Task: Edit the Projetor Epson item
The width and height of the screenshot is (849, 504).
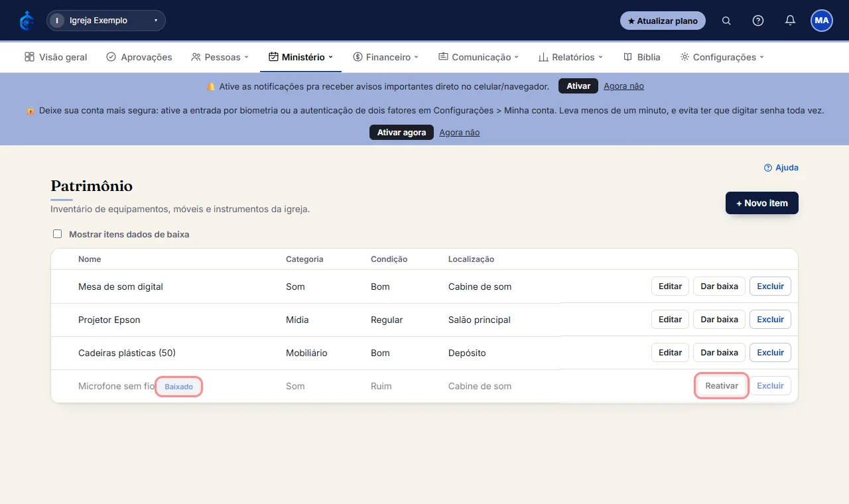Action: tap(670, 320)
